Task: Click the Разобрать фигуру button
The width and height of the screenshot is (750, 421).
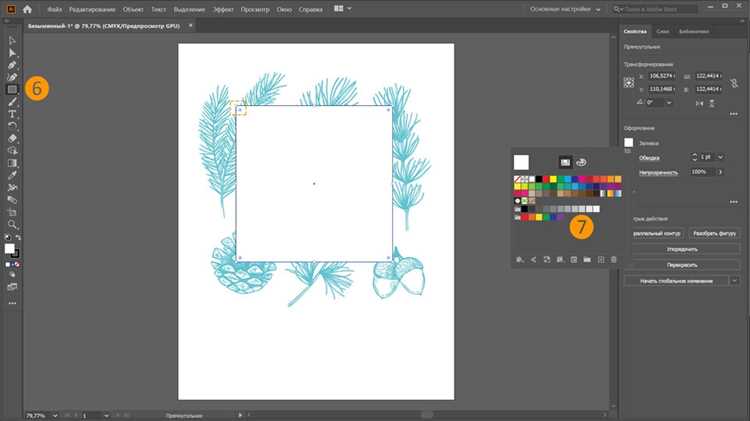Action: [714, 233]
